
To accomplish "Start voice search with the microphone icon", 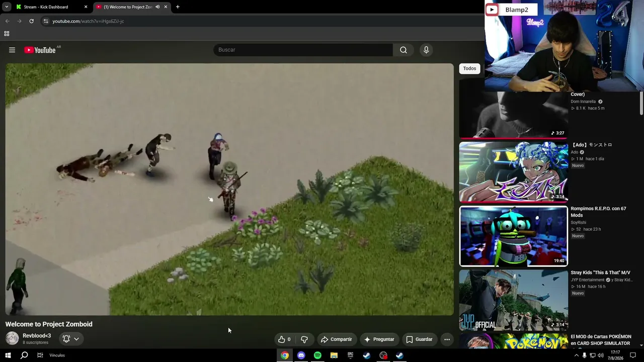I will tap(426, 50).
